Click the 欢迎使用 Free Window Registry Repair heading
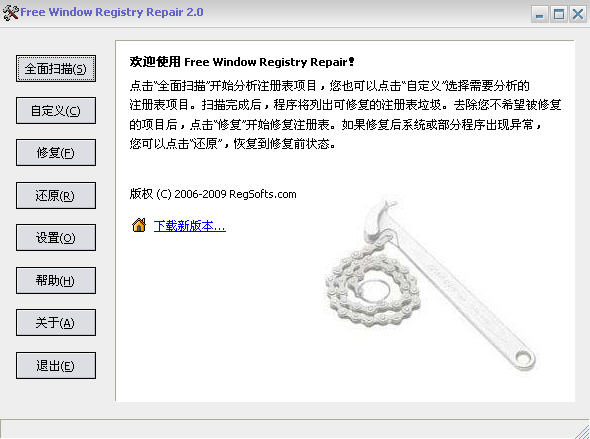The width and height of the screenshot is (590, 439). click(x=242, y=62)
